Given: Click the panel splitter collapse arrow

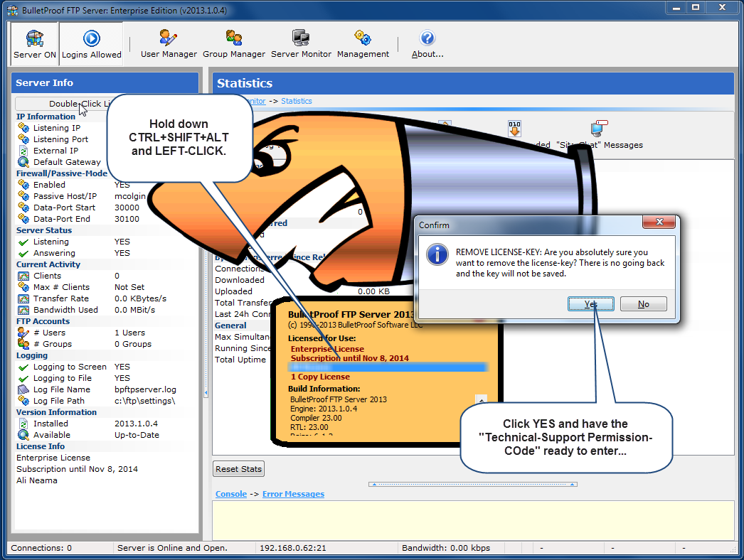Looking at the screenshot, I should [206, 393].
